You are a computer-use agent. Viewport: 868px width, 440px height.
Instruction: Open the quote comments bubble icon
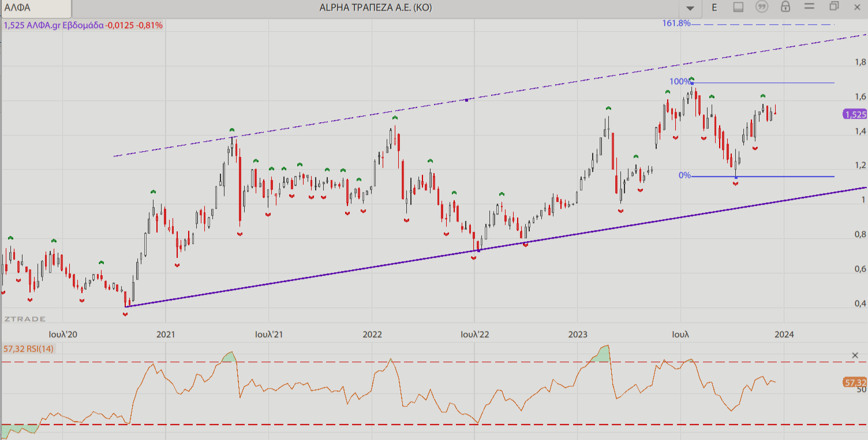[762, 7]
